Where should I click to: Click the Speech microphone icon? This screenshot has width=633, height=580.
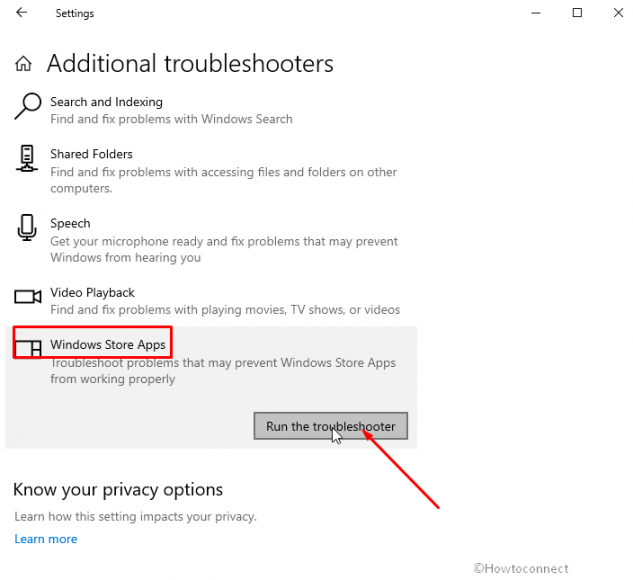pyautogui.click(x=27, y=228)
